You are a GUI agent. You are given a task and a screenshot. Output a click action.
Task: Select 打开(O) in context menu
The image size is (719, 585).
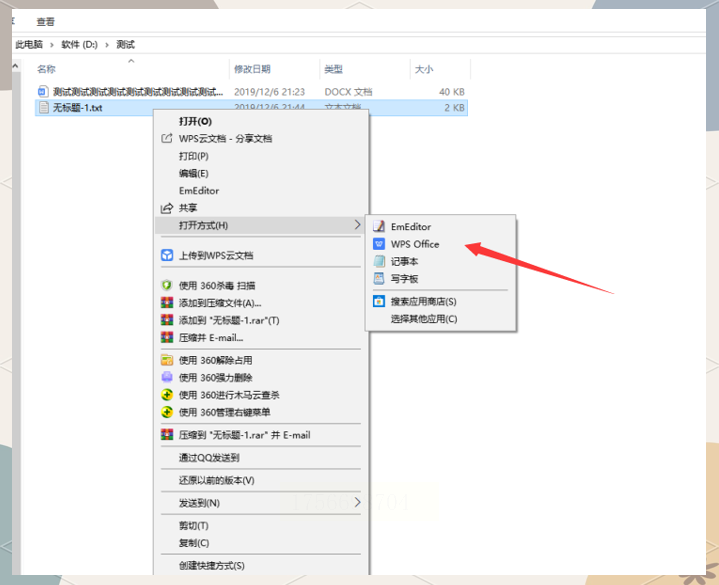click(195, 121)
